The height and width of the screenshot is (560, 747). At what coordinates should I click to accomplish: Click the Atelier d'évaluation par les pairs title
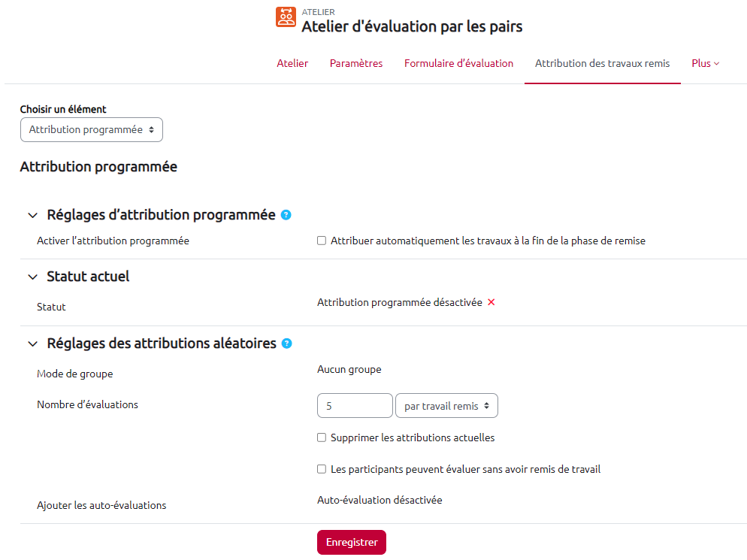[412, 27]
